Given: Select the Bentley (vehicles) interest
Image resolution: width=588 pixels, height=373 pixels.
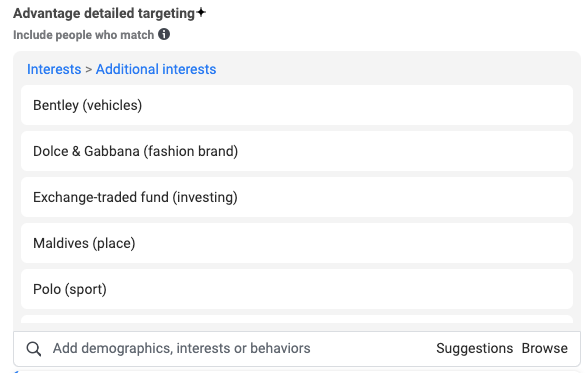Looking at the screenshot, I should [x=297, y=105].
